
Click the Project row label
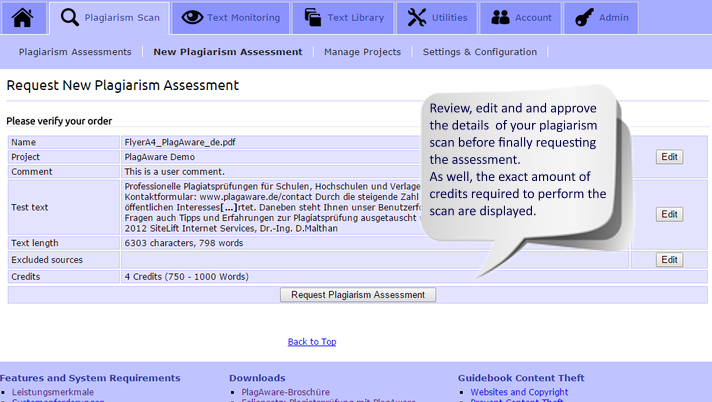pyautogui.click(x=25, y=157)
